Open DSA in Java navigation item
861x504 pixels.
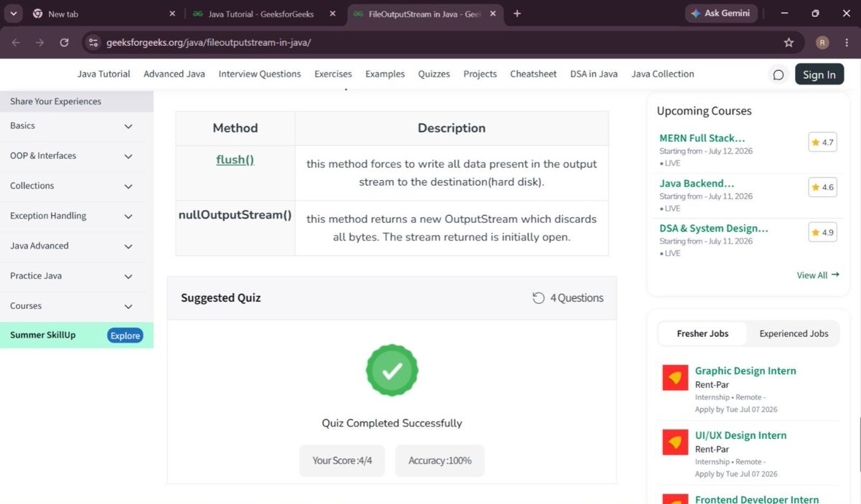[x=594, y=74]
